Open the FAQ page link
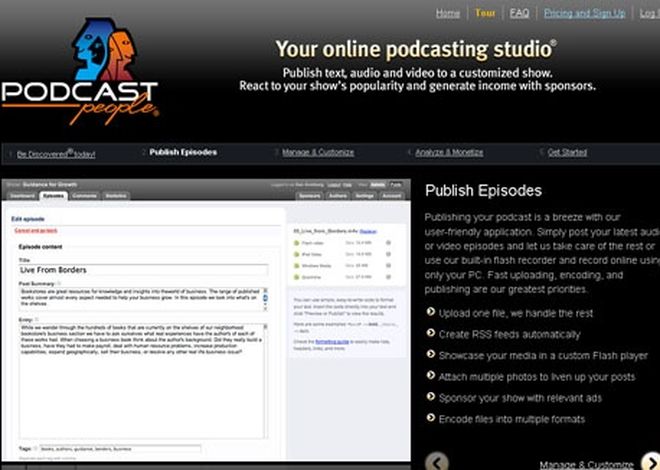Viewport: 660px width, 470px height. [x=519, y=13]
